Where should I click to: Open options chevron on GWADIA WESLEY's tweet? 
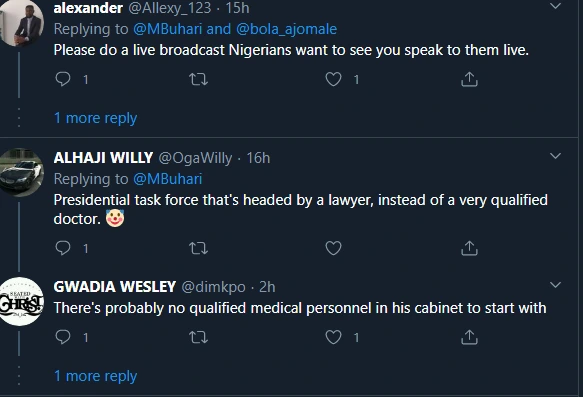555,285
